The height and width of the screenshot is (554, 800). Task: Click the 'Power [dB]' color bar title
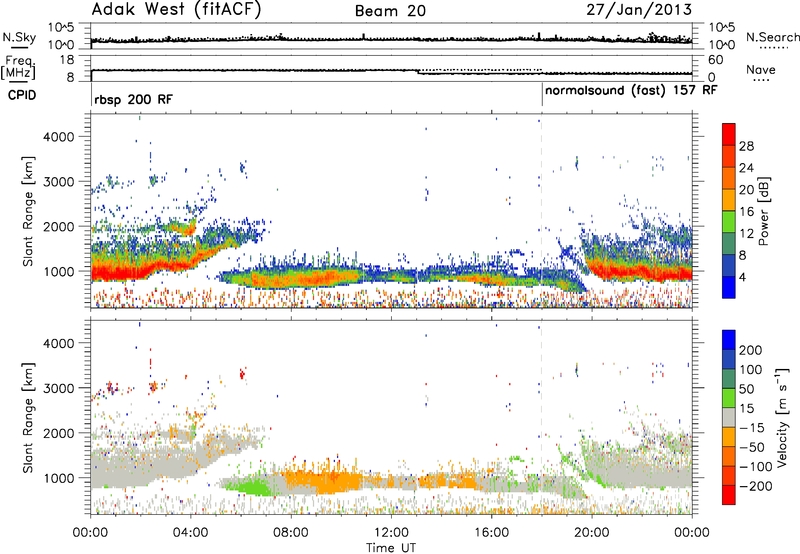(764, 211)
